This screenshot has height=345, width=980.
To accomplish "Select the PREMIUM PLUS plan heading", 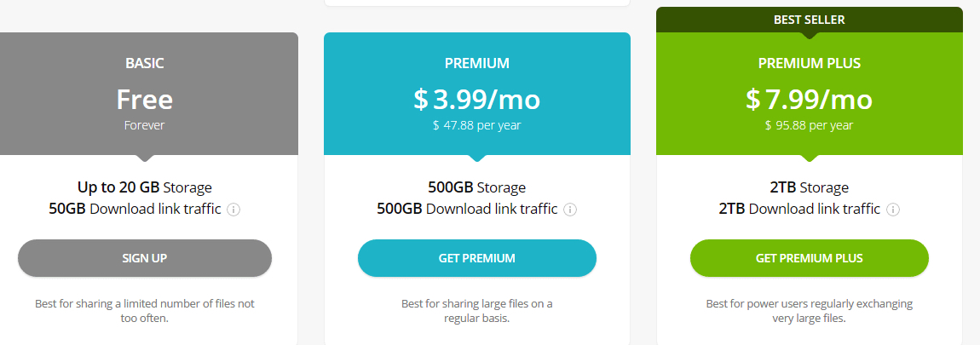I will tap(809, 63).
